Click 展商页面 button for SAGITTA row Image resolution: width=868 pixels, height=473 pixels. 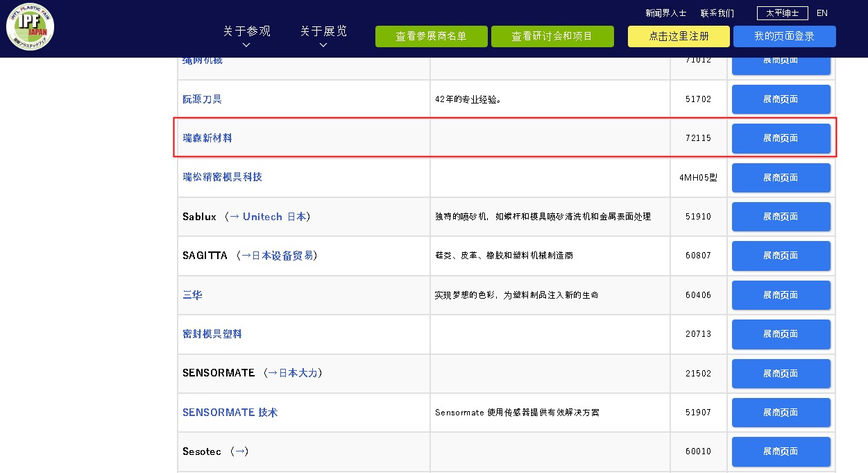(781, 256)
